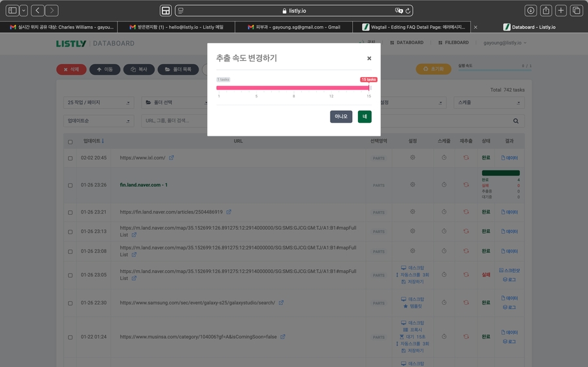Viewport: 588px width, 367px height.
Task: Check the box for 01-26 23:13 row
Action: coord(70,232)
